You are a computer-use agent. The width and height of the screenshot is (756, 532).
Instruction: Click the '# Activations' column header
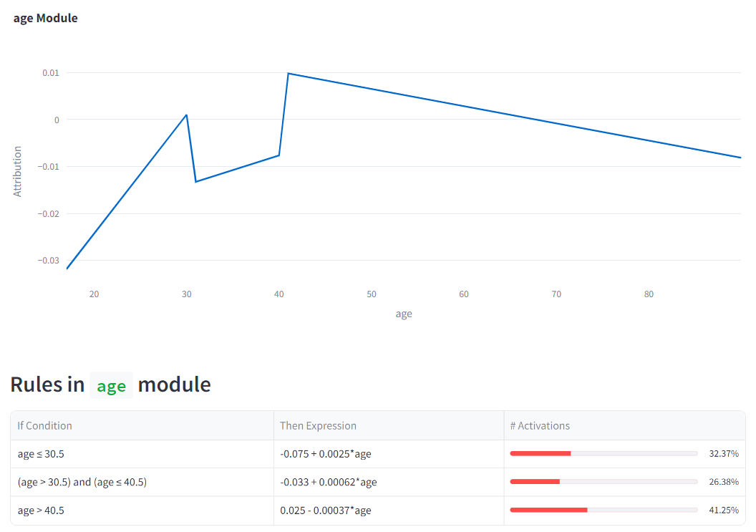pyautogui.click(x=540, y=425)
